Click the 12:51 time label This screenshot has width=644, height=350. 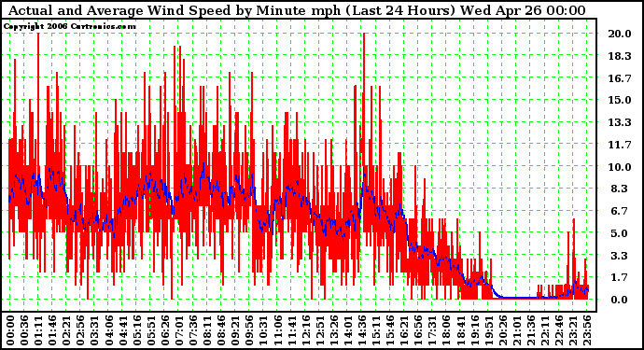(319, 330)
